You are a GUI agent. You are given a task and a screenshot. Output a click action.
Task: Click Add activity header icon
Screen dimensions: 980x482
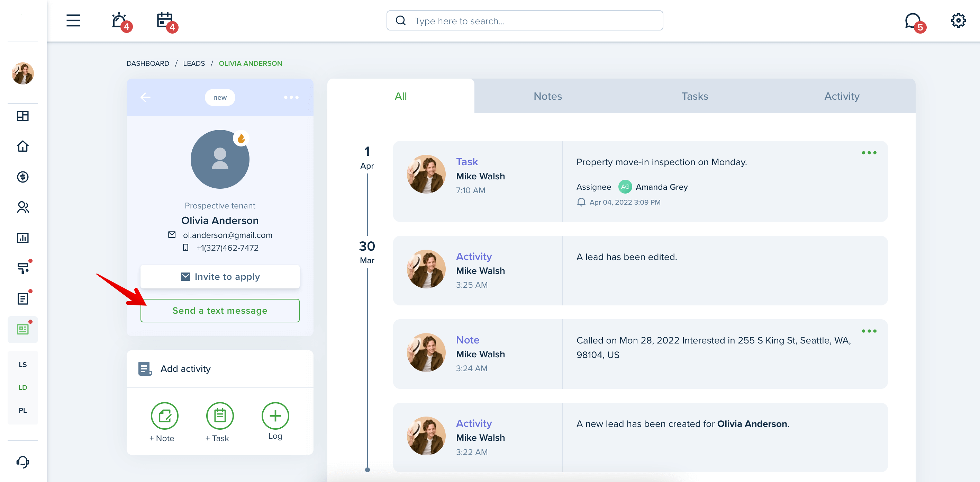click(x=145, y=368)
